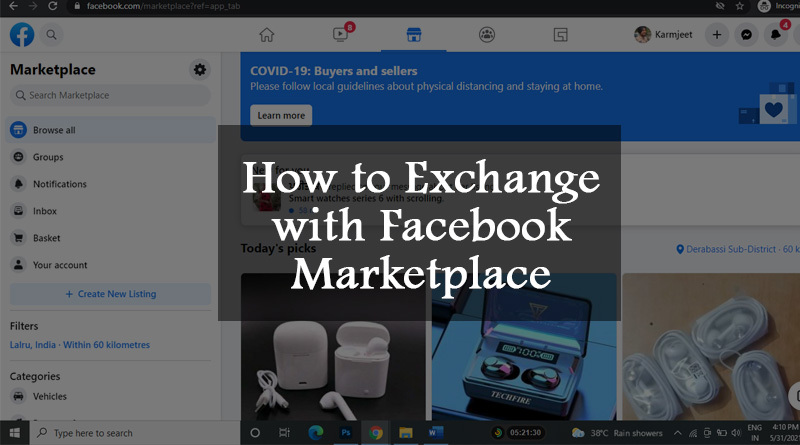
Task: Open the Watch video tab icon
Action: coord(340,35)
